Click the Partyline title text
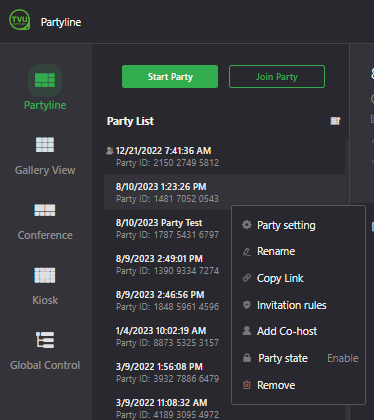Image resolution: width=374 pixels, height=420 pixels. (61, 22)
